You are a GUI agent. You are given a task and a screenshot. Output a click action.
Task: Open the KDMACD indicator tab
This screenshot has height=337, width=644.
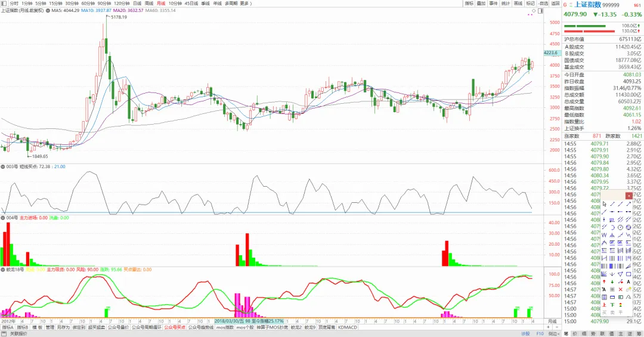coord(348,327)
